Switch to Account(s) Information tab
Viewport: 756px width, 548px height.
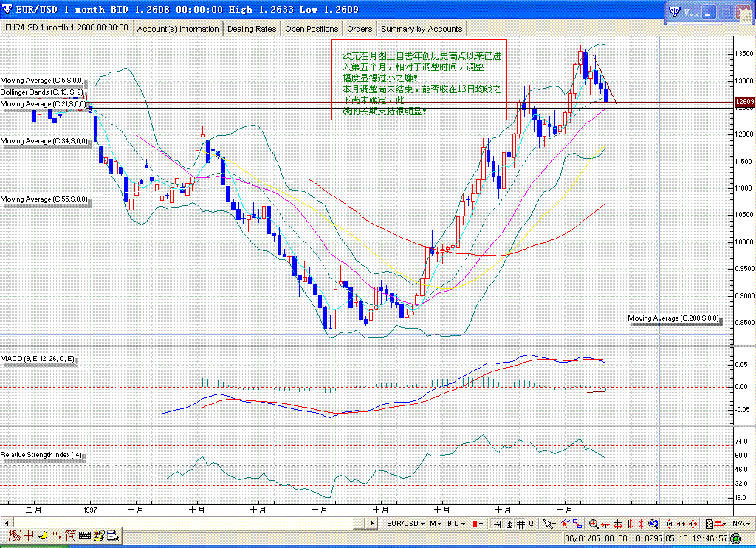(x=178, y=29)
